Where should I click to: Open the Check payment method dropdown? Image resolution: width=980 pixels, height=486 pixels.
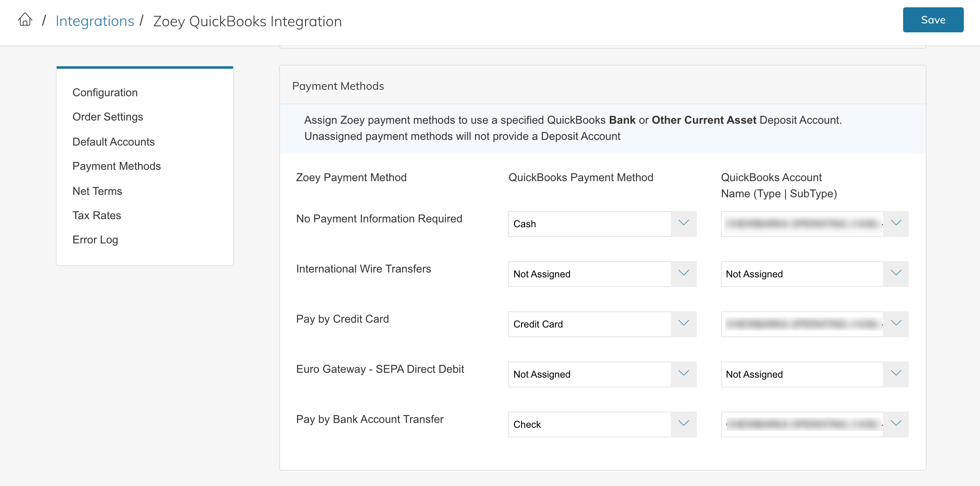pos(602,424)
